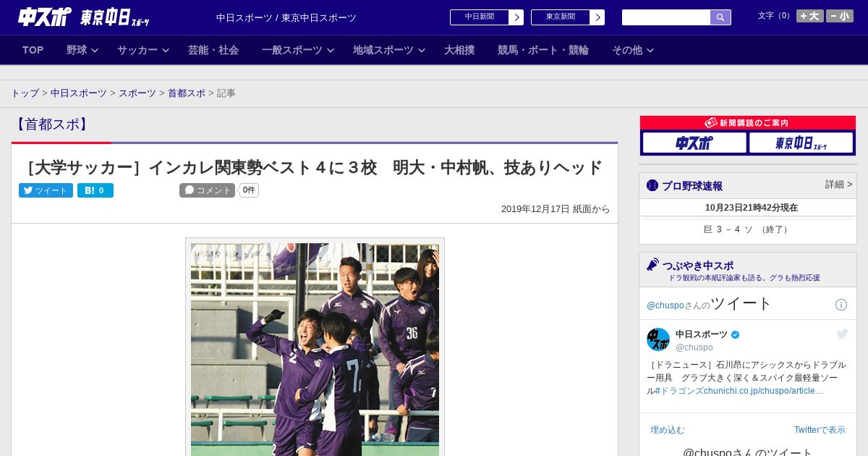Expand the 一般スポーツ menu dropdown
Image resolution: width=868 pixels, height=456 pixels.
coord(297,50)
